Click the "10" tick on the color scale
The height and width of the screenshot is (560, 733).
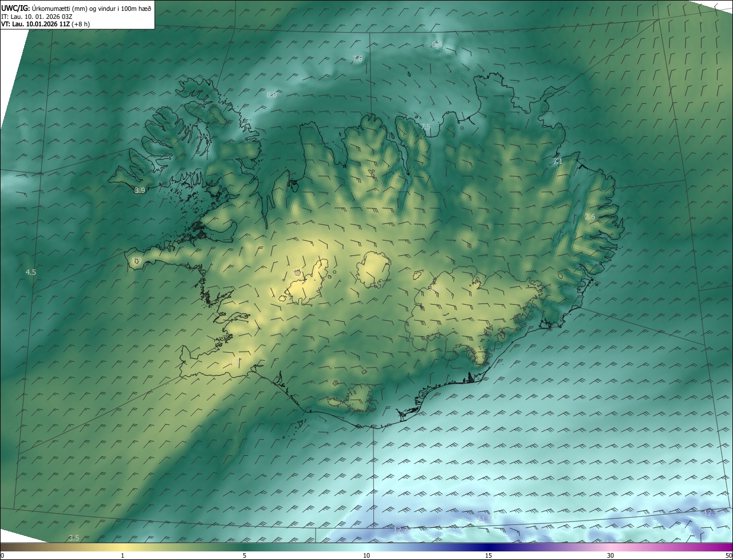coord(366,555)
